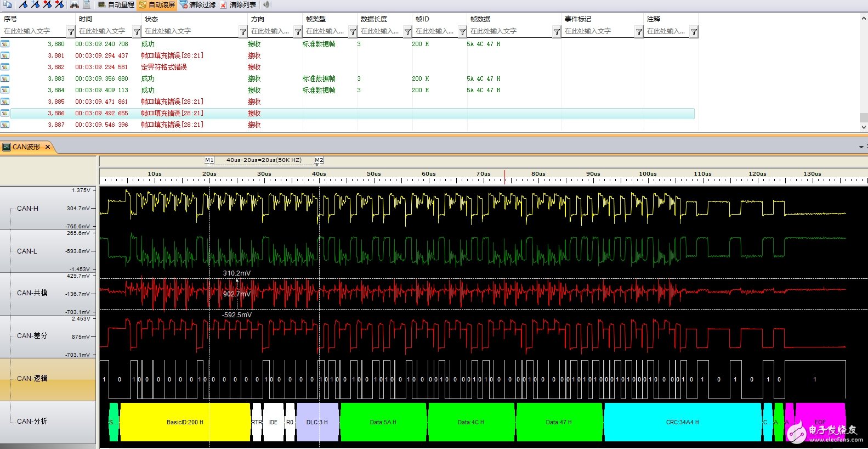Close the CAN波形 tab
868x449 pixels.
[x=48, y=147]
